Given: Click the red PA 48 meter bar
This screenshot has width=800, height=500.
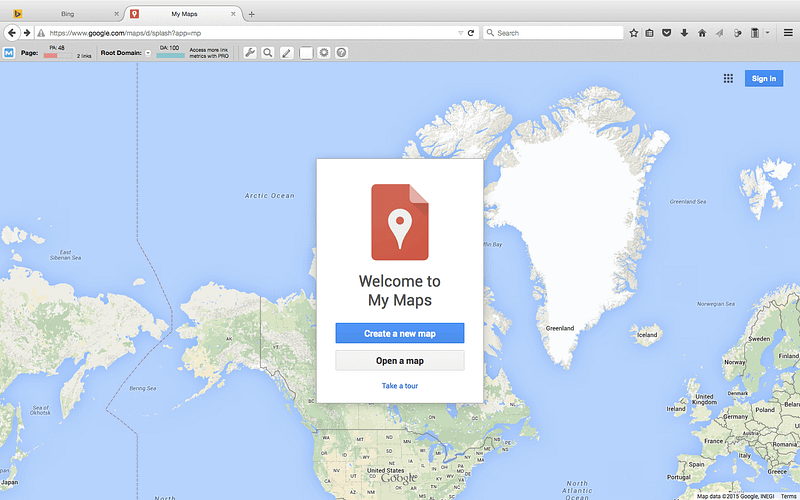Looking at the screenshot, I should coord(57,55).
